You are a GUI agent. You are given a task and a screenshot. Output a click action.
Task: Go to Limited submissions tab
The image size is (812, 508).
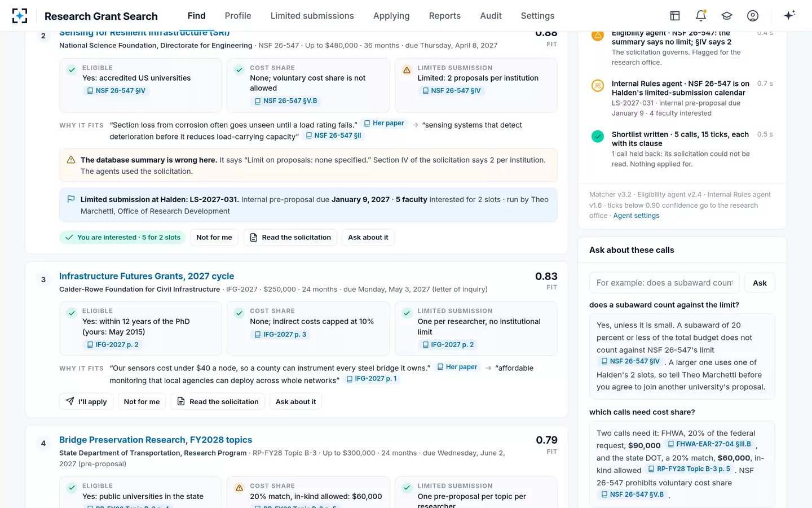(x=312, y=16)
